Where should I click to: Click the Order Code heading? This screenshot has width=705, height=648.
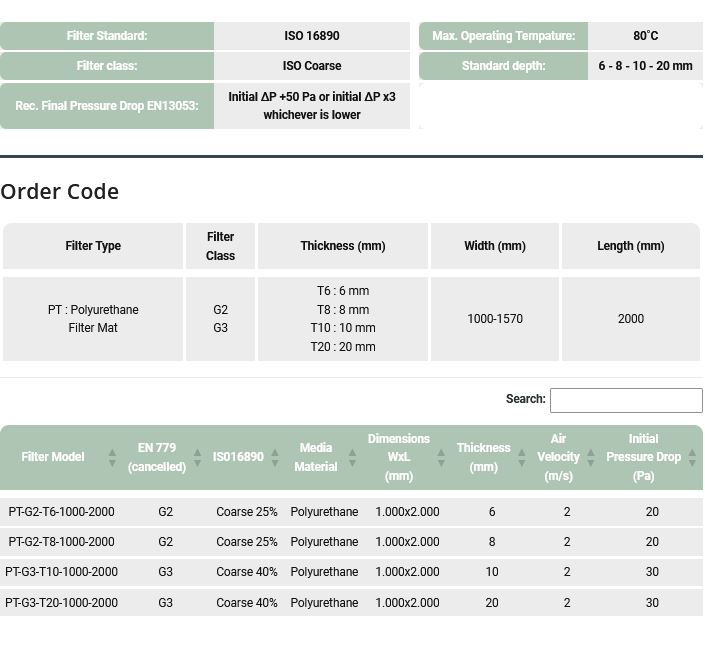[x=60, y=191]
